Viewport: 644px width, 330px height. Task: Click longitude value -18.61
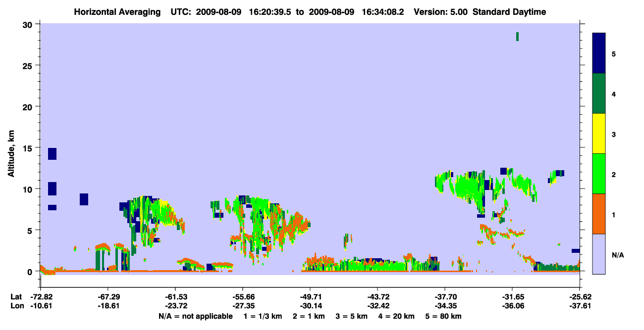pos(107,306)
